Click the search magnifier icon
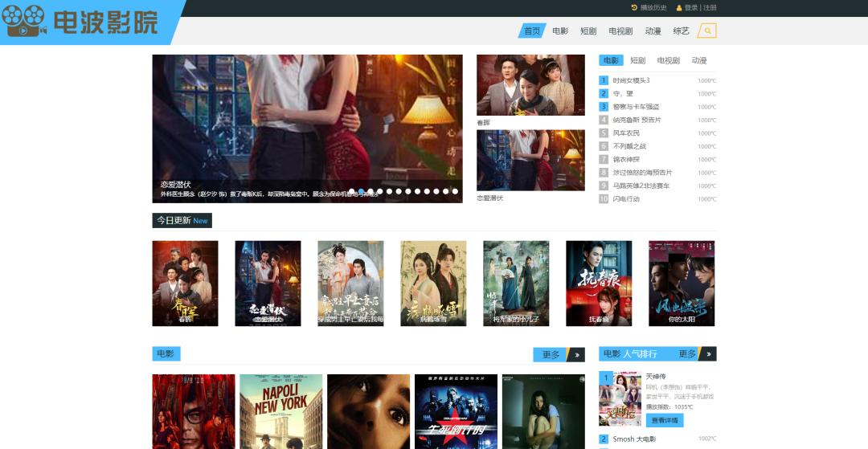 (x=706, y=31)
